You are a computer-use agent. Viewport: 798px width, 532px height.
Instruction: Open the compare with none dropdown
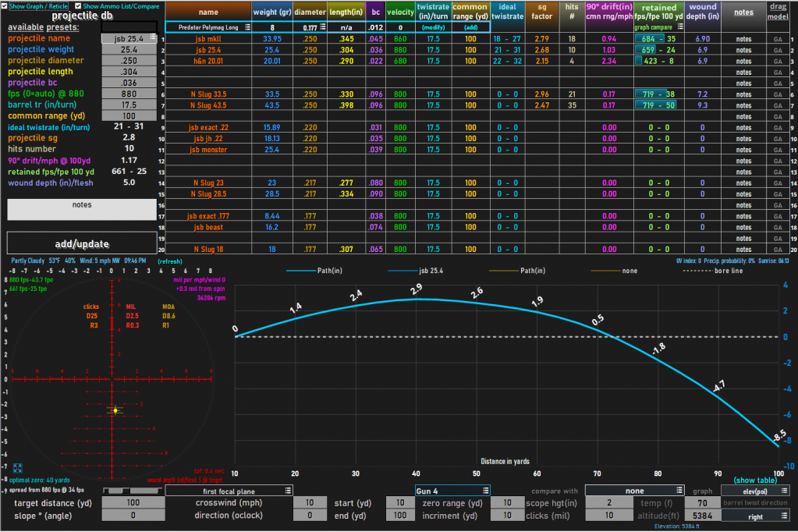point(679,491)
